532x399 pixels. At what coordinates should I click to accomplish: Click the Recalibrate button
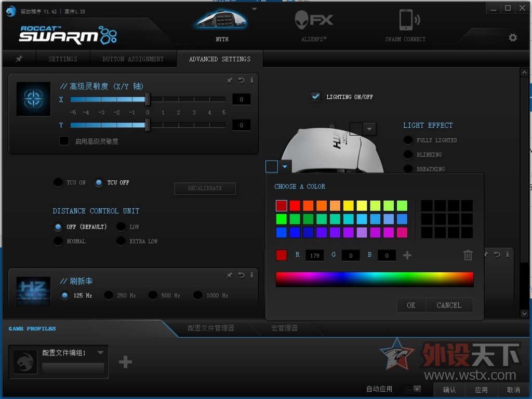point(205,188)
